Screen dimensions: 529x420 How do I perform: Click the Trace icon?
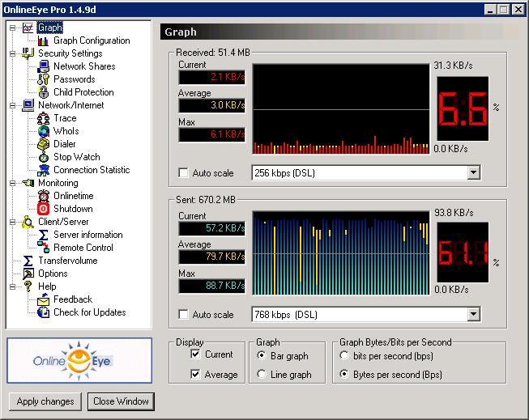click(x=43, y=118)
